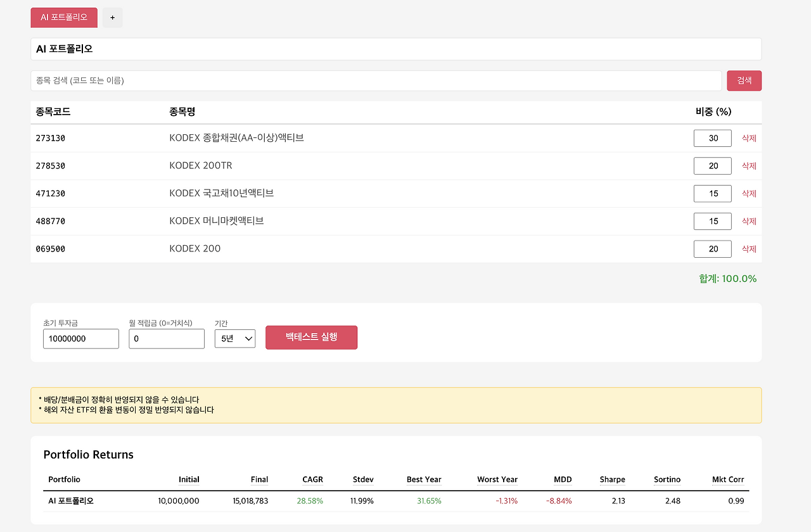Edit weight for KODEX 200 row 069500
Screen dimensions: 811x532
tap(713, 249)
